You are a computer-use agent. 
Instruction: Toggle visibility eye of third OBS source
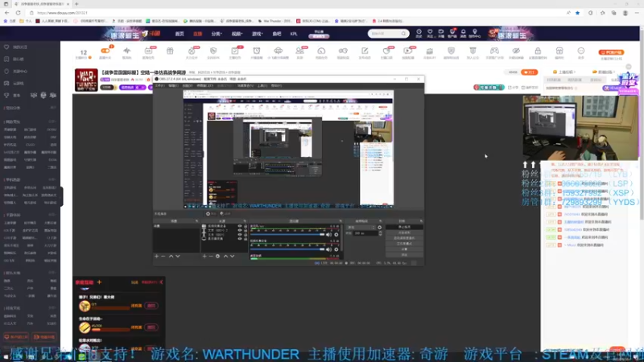240,234
